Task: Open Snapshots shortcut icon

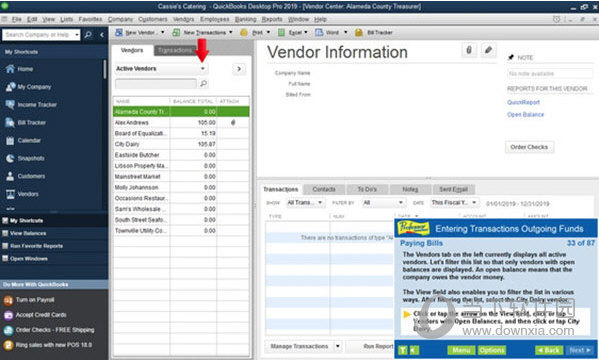Action: point(10,158)
